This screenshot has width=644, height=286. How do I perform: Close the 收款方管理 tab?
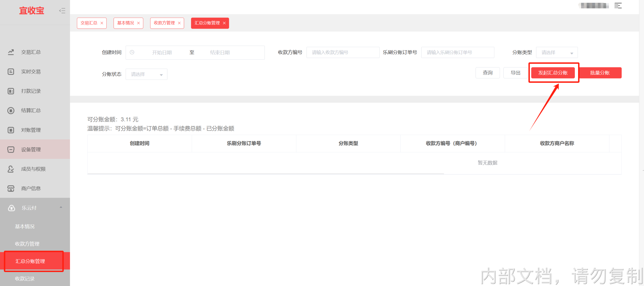tap(179, 23)
